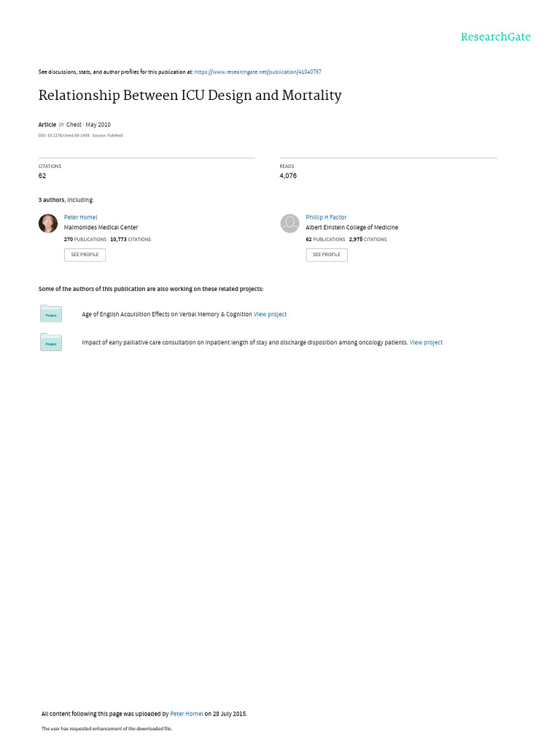Select the article title heading
560x747 pixels.
[x=190, y=96]
